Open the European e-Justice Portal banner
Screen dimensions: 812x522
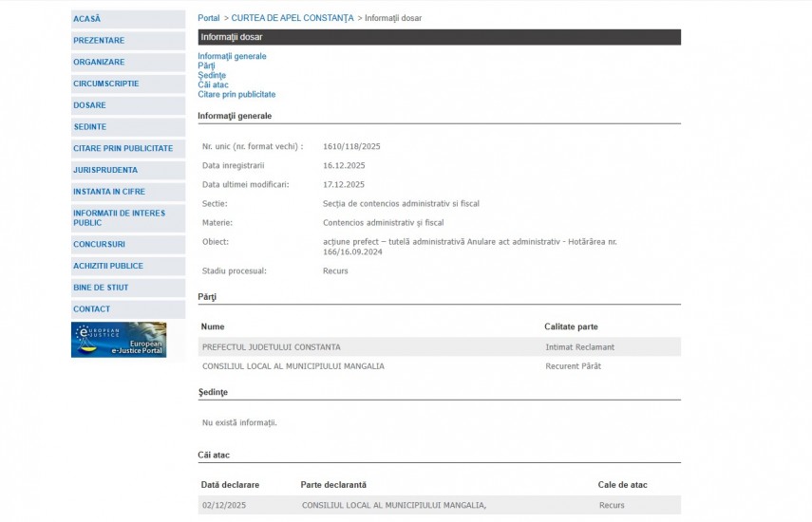(x=119, y=340)
